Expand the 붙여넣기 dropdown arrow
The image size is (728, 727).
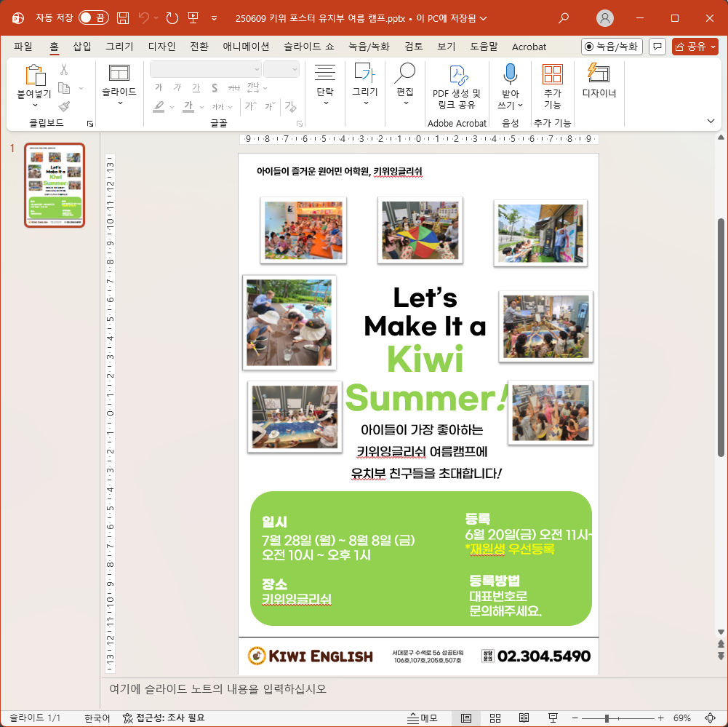[x=35, y=106]
